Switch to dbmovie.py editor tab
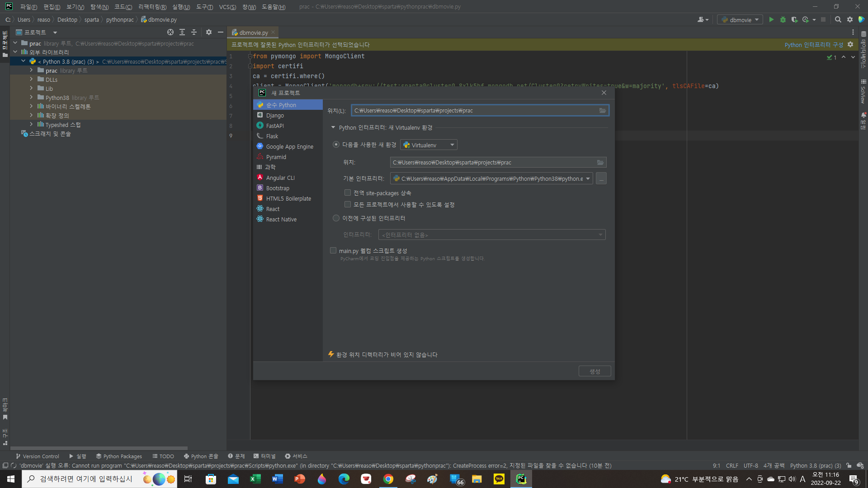This screenshot has height=488, width=868. pos(253,33)
